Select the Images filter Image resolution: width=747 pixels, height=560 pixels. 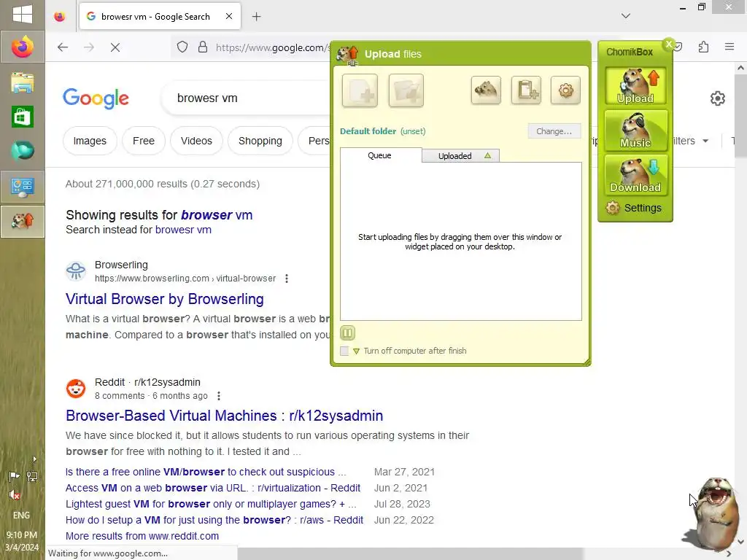click(90, 141)
